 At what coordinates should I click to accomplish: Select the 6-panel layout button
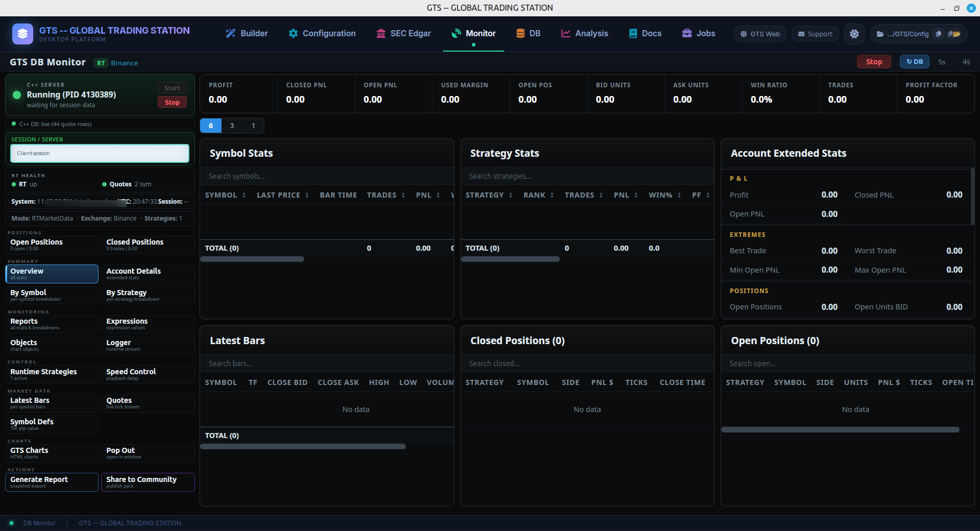[211, 126]
